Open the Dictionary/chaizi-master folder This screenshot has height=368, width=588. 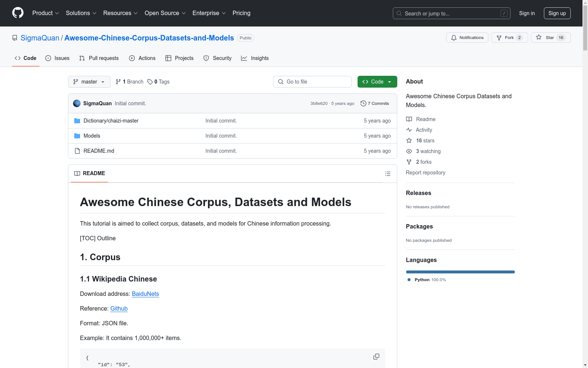(x=111, y=121)
